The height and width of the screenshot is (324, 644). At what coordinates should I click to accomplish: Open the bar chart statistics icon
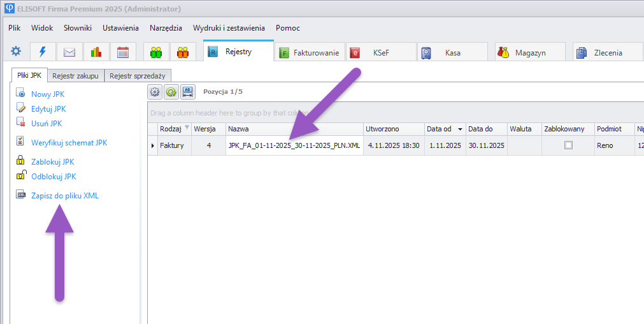[96, 52]
